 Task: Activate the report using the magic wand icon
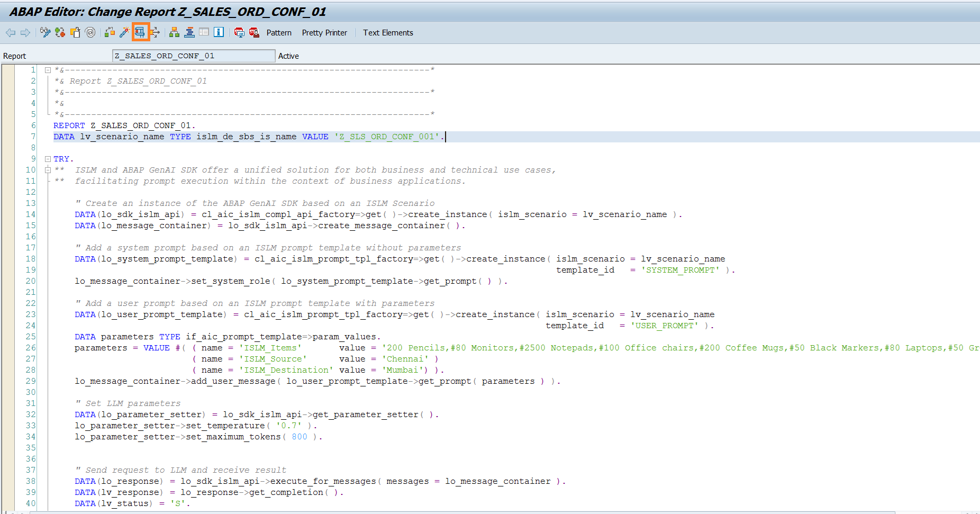click(124, 33)
